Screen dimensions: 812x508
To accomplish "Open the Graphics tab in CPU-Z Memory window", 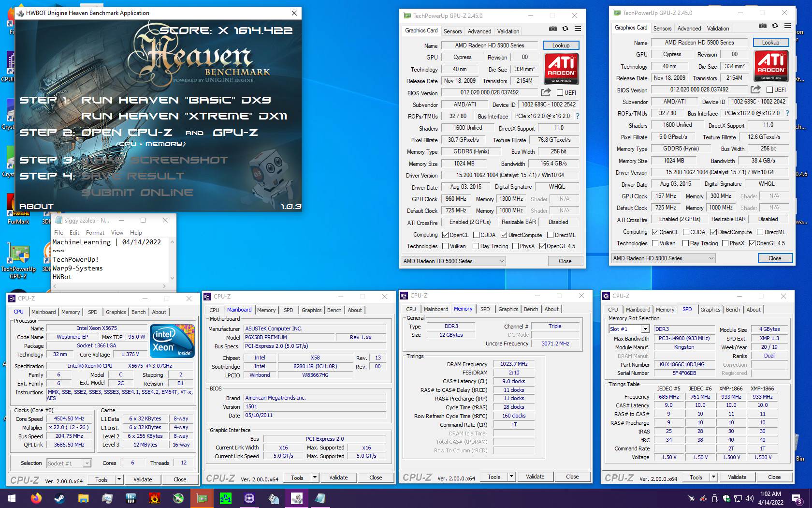I will (x=508, y=309).
